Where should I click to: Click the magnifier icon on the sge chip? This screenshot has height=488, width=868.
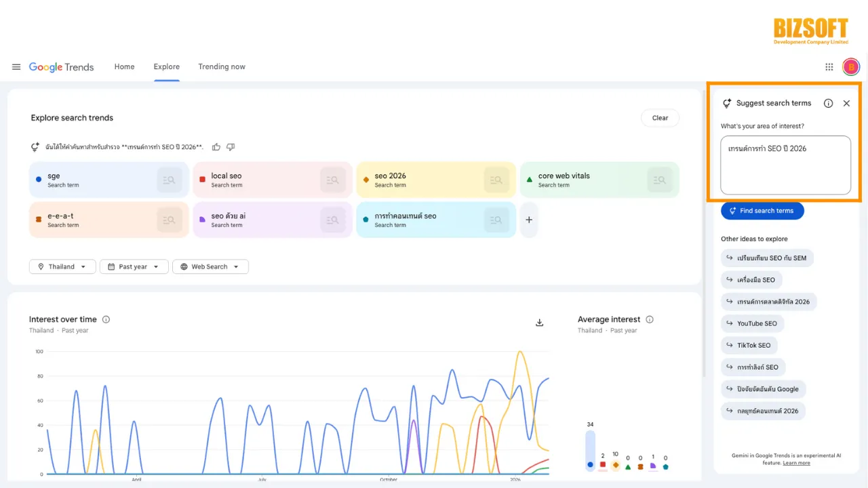pos(169,180)
